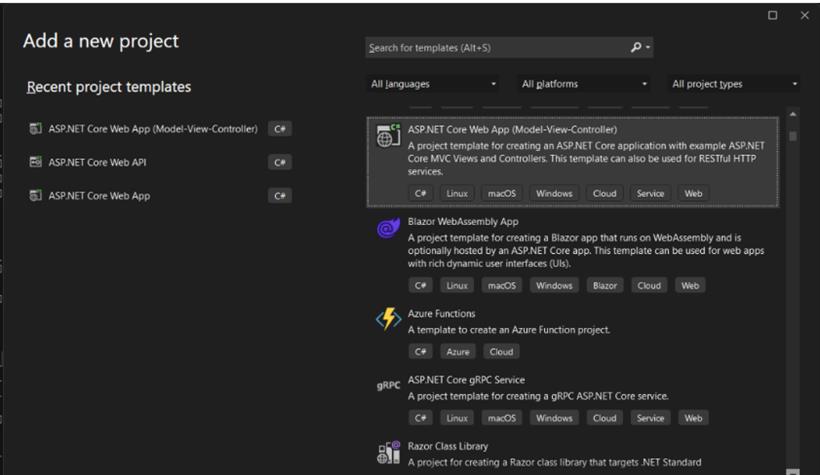The width and height of the screenshot is (820, 475).
Task: Click the Azure tag under Azure Functions
Action: [458, 352]
